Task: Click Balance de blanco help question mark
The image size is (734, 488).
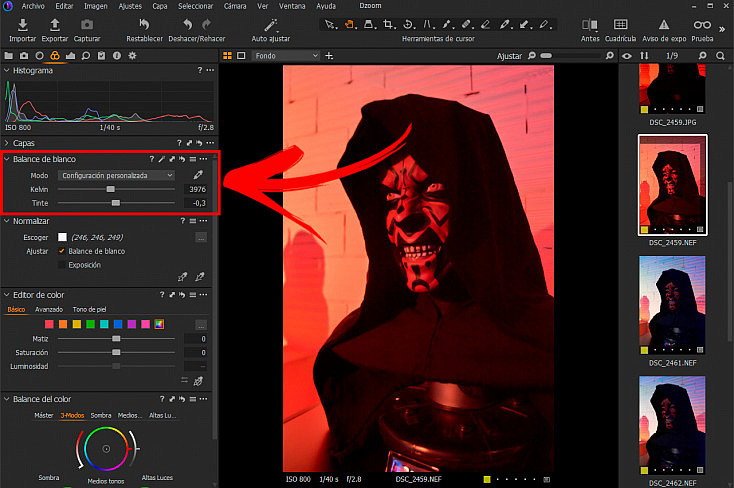Action: [151, 159]
